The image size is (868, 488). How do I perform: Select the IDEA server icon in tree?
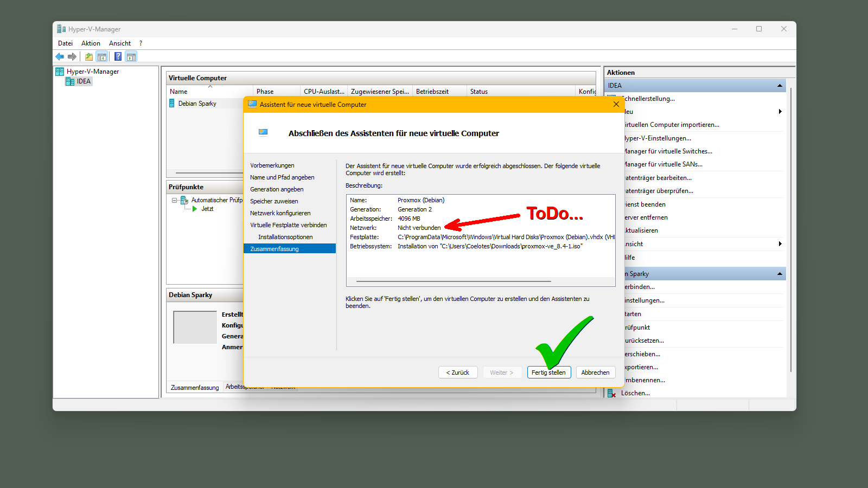[70, 81]
